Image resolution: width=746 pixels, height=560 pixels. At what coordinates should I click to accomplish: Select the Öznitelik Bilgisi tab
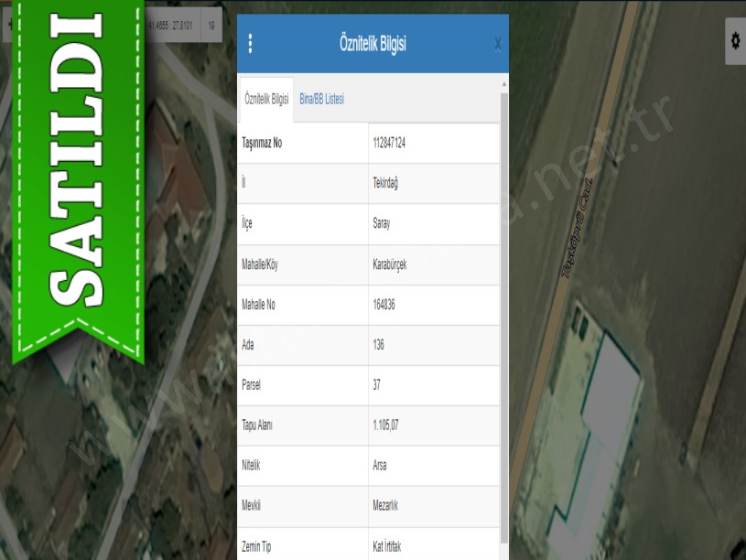[x=265, y=99]
